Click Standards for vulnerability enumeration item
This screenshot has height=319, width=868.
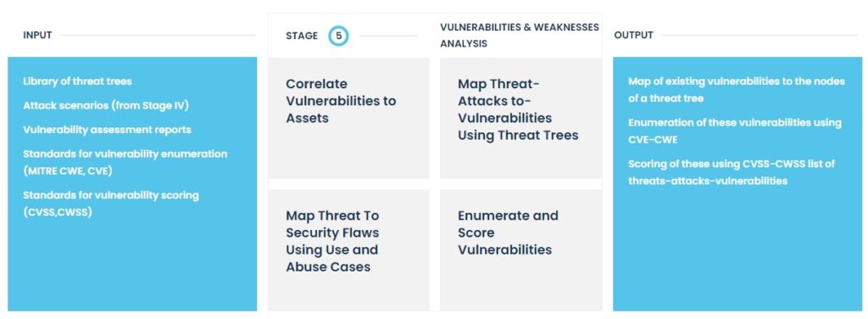point(125,162)
